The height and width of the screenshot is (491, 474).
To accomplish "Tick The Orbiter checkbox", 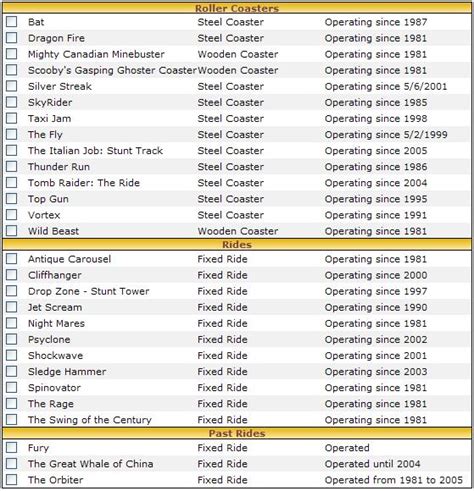I will (x=12, y=480).
